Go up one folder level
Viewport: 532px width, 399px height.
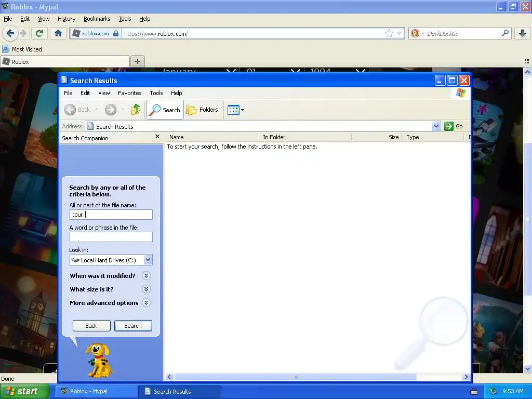[136, 110]
